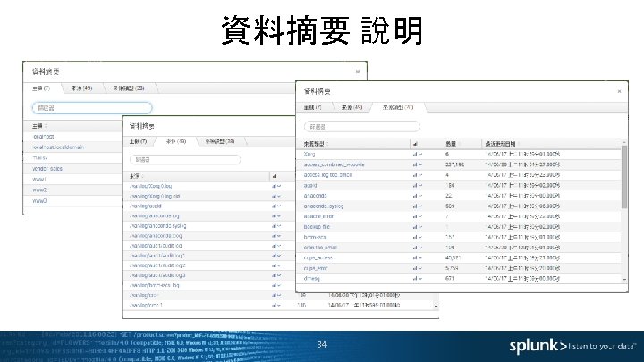This screenshot has height=362, width=644.
Task: Select 來源 (49) tab in sourcetype dialog
Action: 352,107
